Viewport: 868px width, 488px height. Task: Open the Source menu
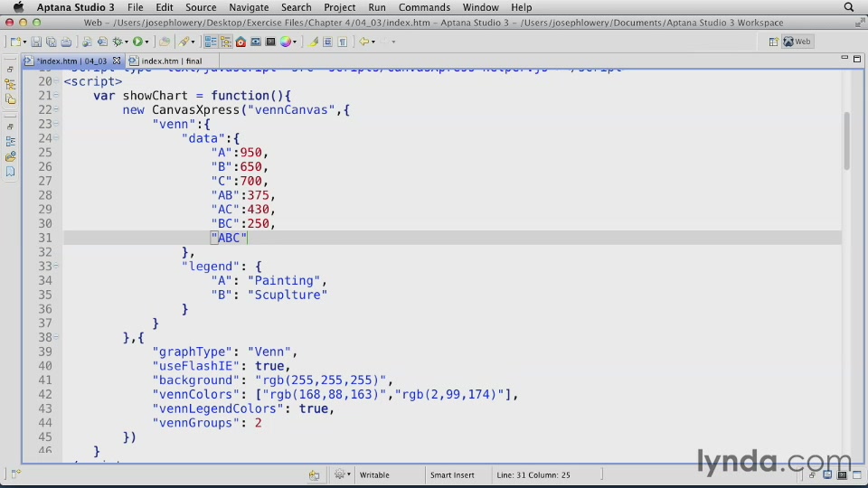point(201,7)
